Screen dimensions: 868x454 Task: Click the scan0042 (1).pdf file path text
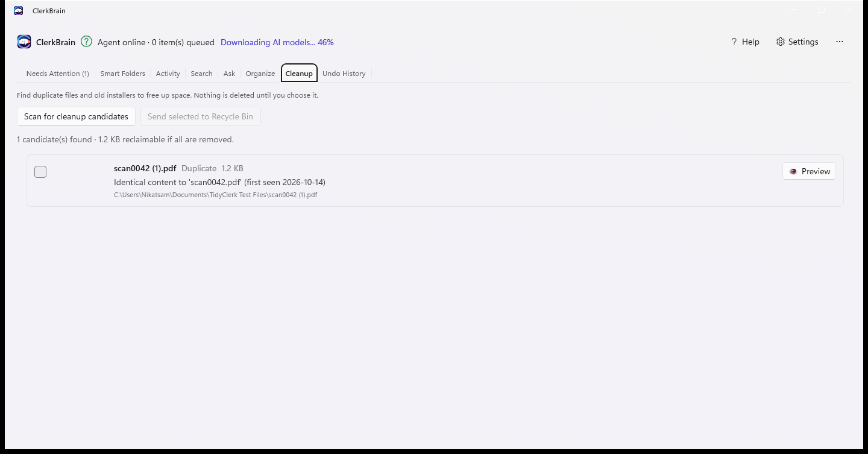click(x=215, y=195)
